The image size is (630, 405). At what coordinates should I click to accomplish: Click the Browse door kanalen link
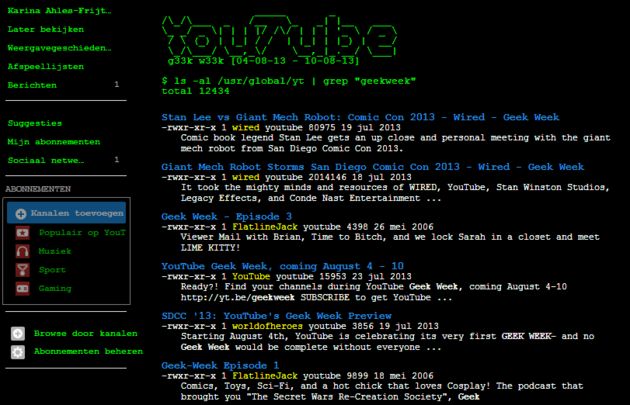[x=86, y=333]
